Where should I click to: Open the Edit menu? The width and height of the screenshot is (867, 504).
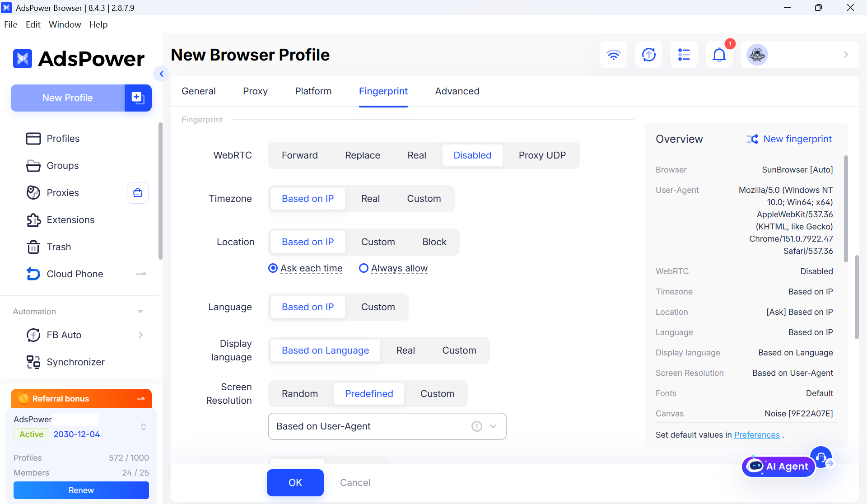click(x=33, y=24)
